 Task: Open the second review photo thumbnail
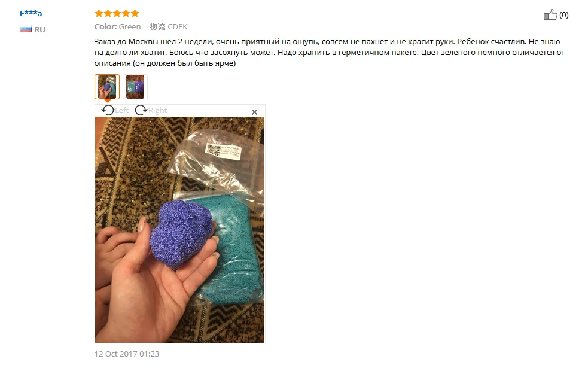[135, 87]
